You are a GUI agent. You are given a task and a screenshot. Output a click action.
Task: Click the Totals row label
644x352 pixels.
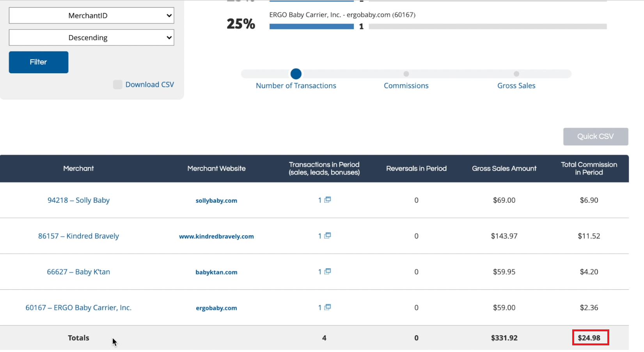(x=78, y=338)
